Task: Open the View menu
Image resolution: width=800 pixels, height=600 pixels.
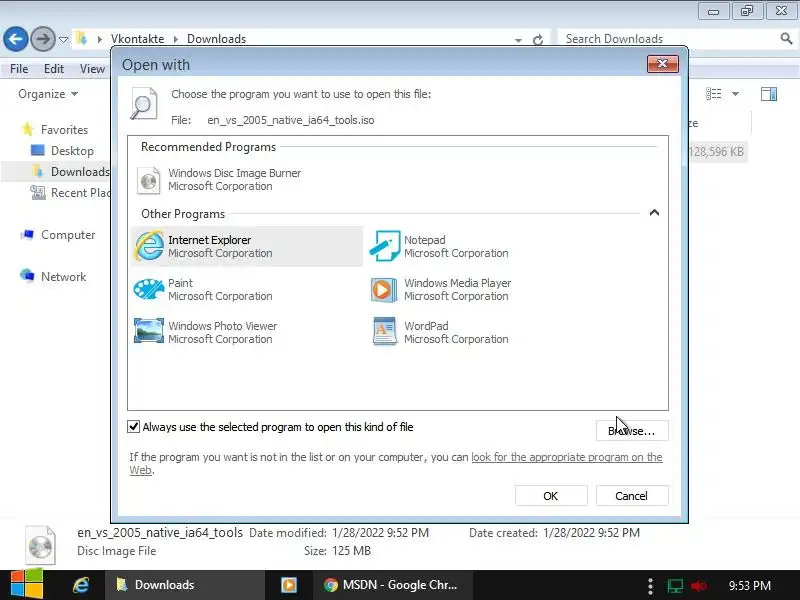Action: click(92, 68)
